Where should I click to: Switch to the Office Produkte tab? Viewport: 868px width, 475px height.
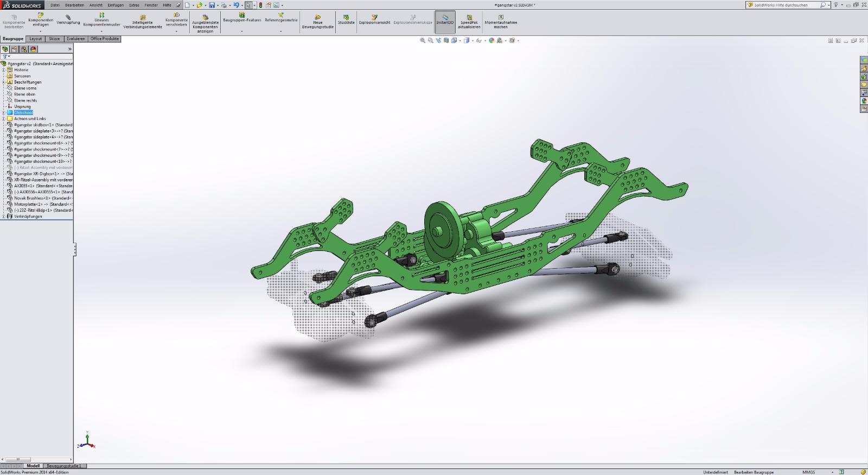pos(105,39)
